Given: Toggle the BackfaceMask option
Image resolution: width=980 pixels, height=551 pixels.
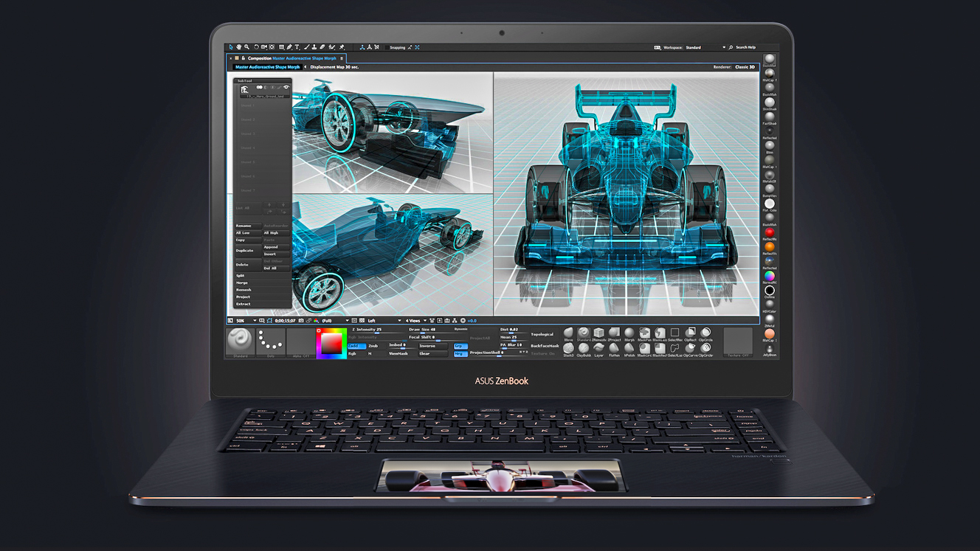Looking at the screenshot, I should click(545, 346).
